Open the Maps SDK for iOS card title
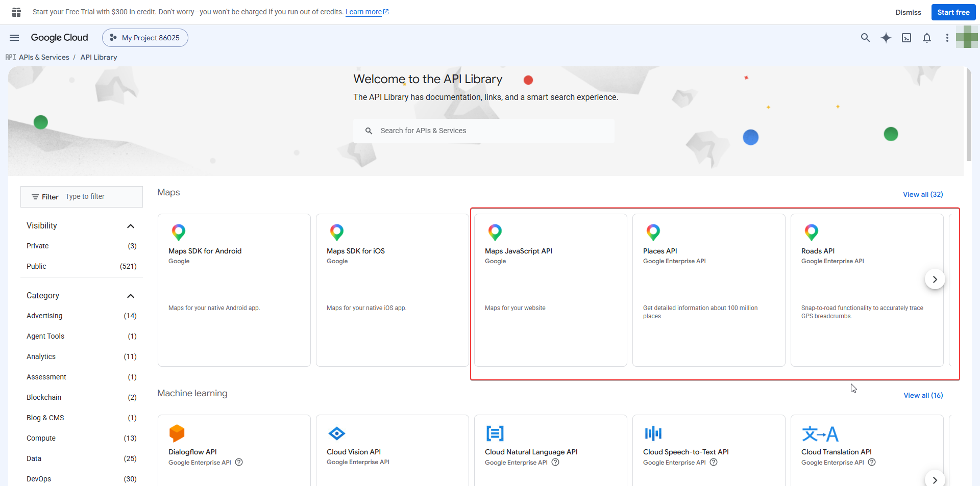 (x=356, y=251)
